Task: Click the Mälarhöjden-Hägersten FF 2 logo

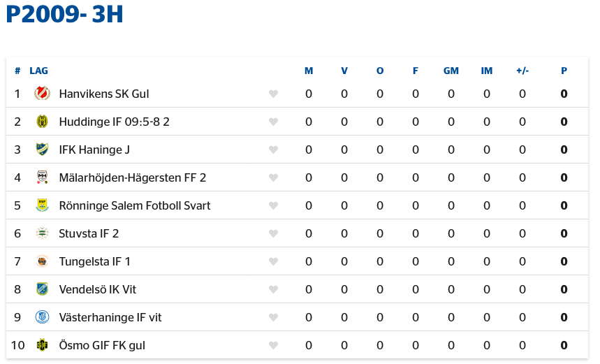Action: (42, 177)
